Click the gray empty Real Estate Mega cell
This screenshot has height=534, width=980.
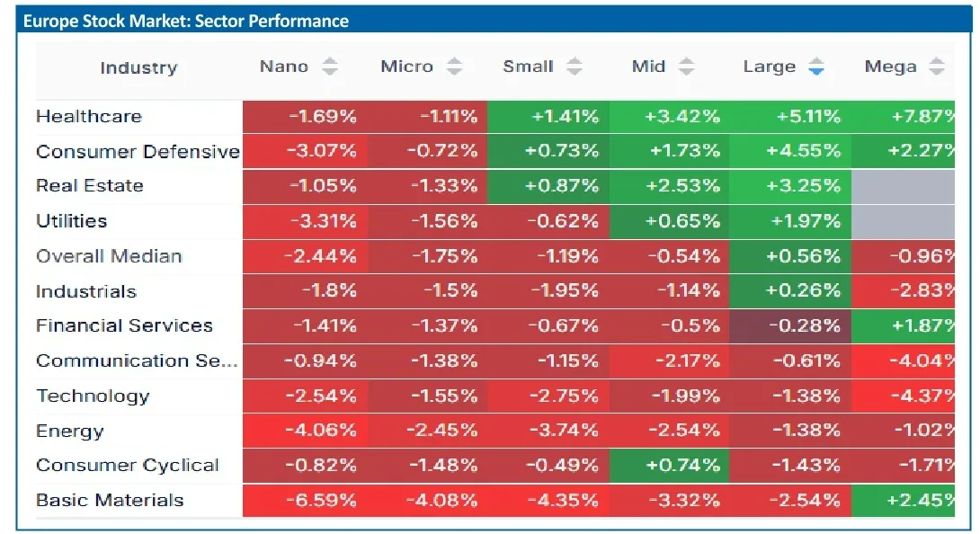(903, 186)
